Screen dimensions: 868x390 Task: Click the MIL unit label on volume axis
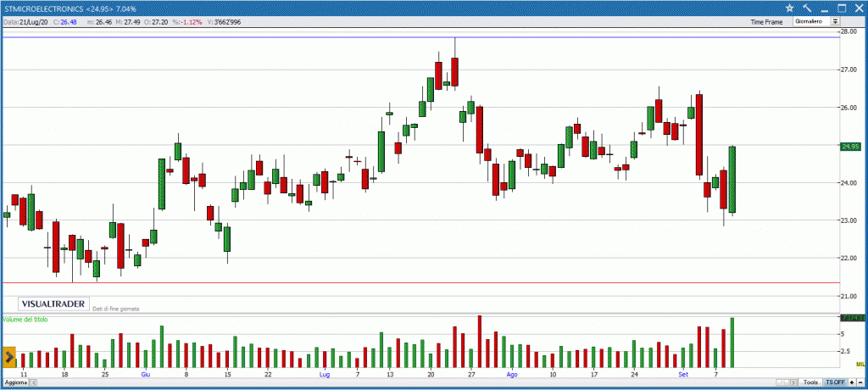point(860,364)
